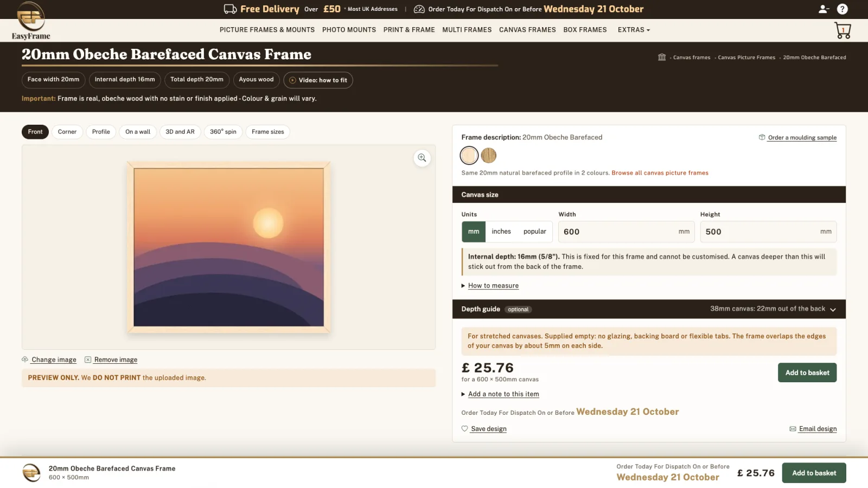868x488 pixels.
Task: Open the CANVAS FRAMES menu
Action: [x=527, y=30]
